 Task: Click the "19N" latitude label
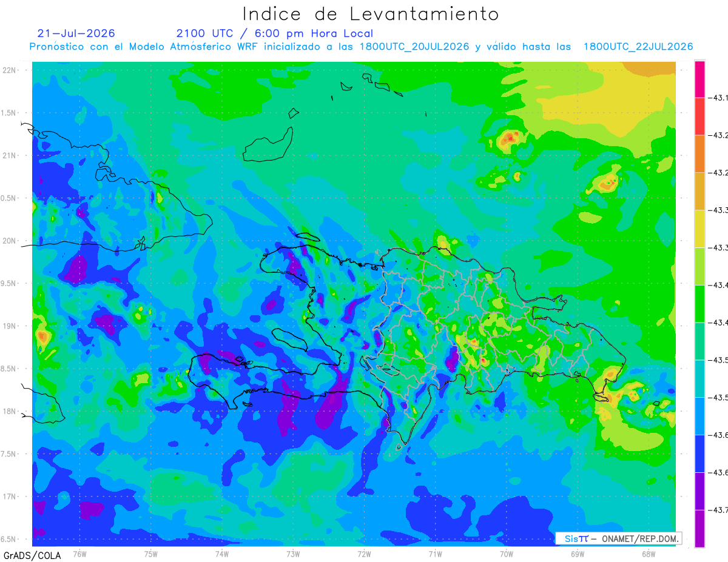point(8,326)
